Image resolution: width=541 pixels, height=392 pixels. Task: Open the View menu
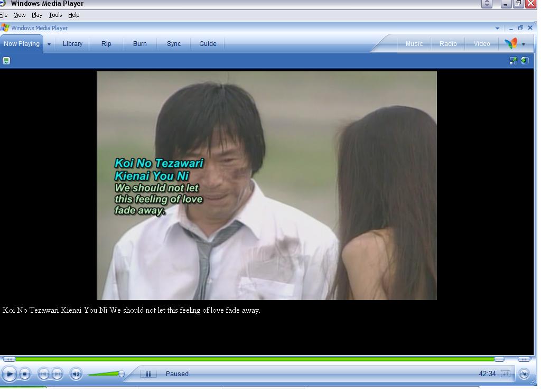coord(20,15)
